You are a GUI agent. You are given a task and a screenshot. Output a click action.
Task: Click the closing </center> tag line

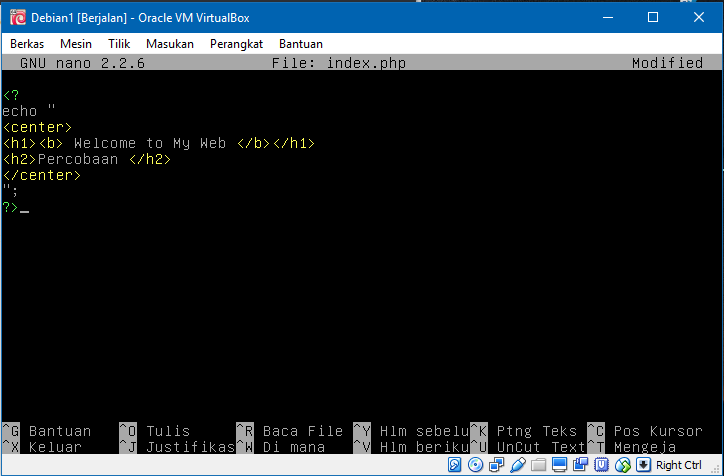(x=42, y=175)
